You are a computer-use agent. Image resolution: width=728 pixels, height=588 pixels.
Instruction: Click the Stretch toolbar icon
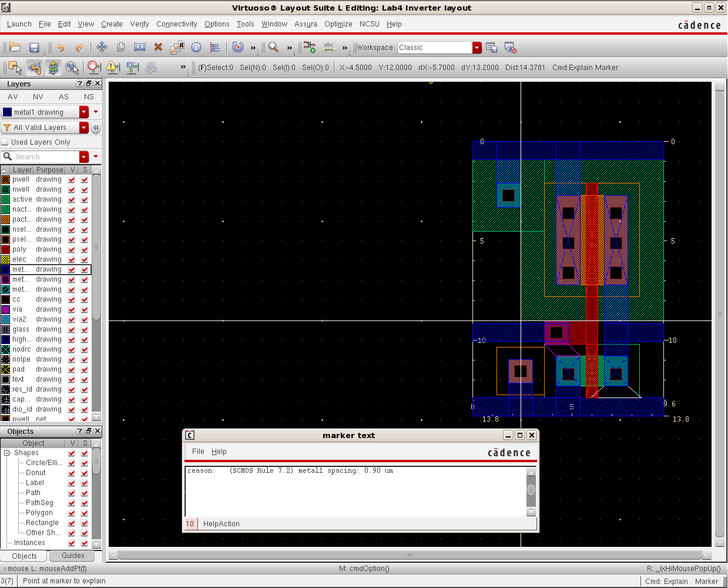[140, 47]
